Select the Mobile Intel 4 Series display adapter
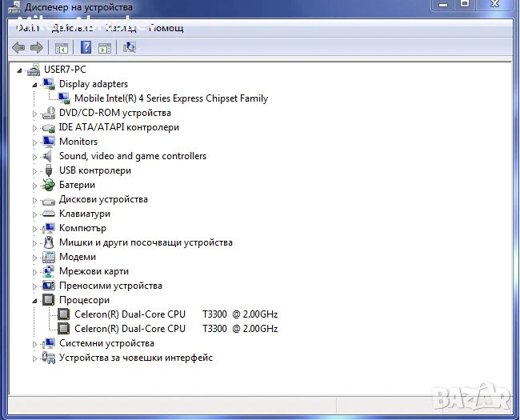 171,98
